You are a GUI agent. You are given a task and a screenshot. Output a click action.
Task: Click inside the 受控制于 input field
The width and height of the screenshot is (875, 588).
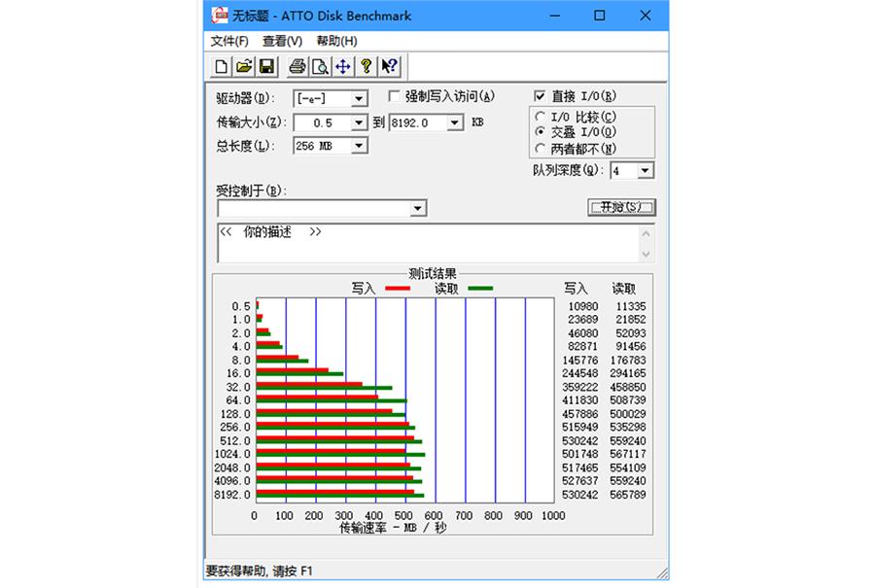pos(311,208)
